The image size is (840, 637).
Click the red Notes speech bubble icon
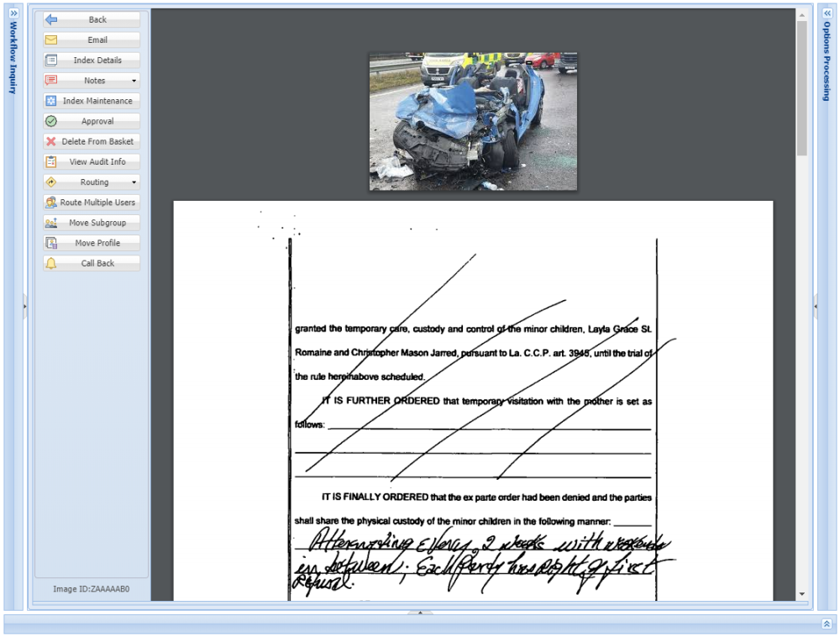coord(51,80)
